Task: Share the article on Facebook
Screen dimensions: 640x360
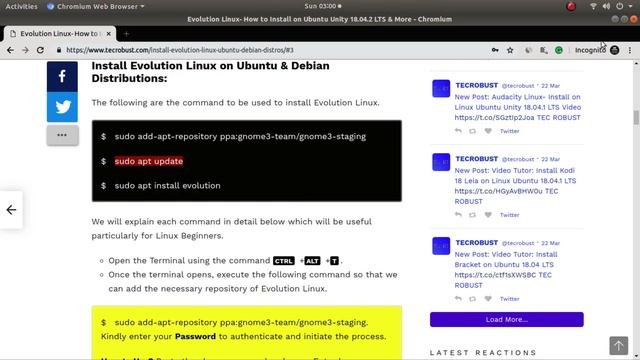Action: [62, 76]
